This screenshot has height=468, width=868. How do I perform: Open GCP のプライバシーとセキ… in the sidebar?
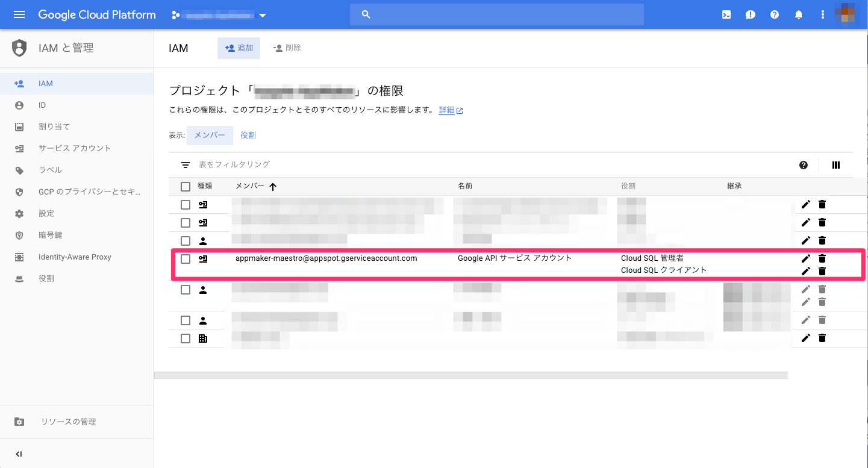76,192
